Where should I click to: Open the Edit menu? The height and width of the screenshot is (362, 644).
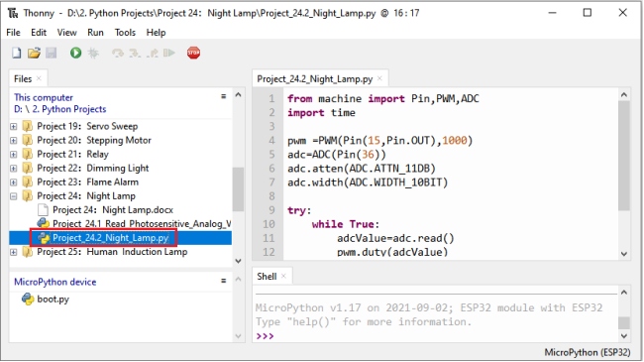[39, 33]
